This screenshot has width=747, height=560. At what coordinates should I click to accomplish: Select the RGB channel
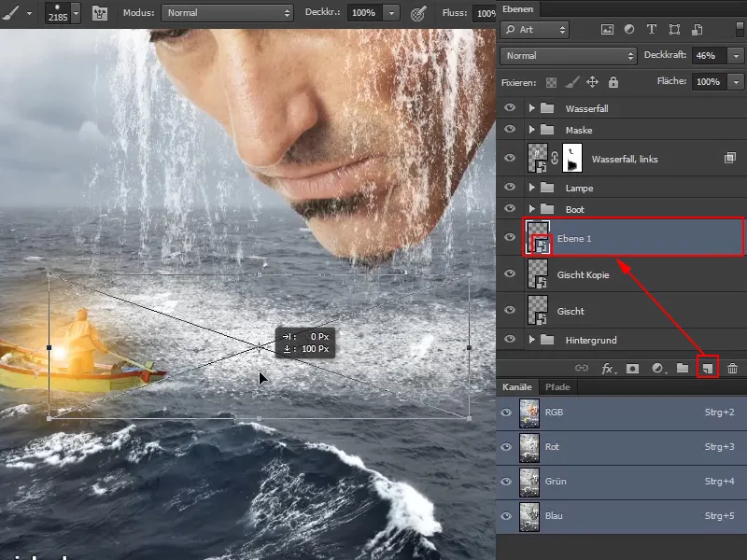622,413
